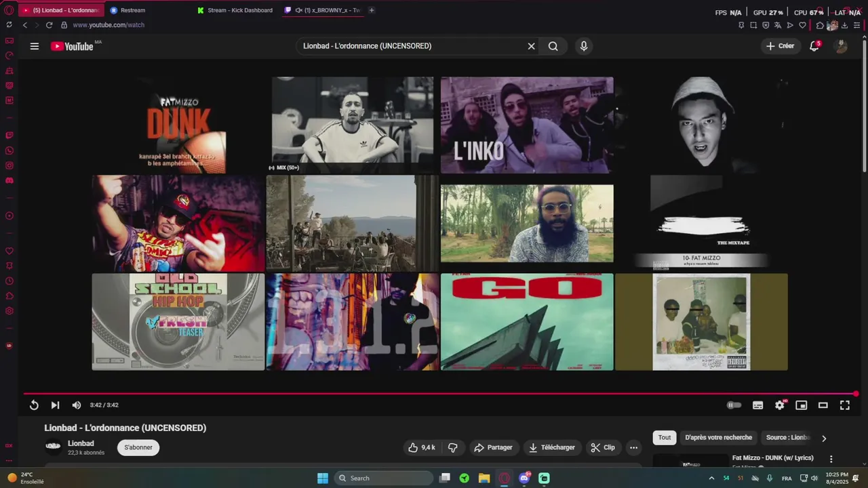Click the Créer button
This screenshot has height=488, width=868.
tap(780, 46)
